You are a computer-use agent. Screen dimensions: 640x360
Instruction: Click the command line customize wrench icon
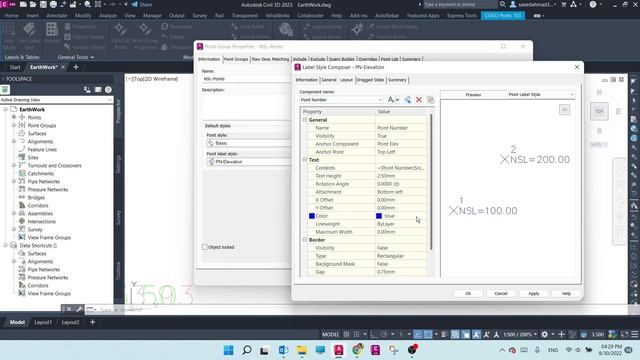79,309
